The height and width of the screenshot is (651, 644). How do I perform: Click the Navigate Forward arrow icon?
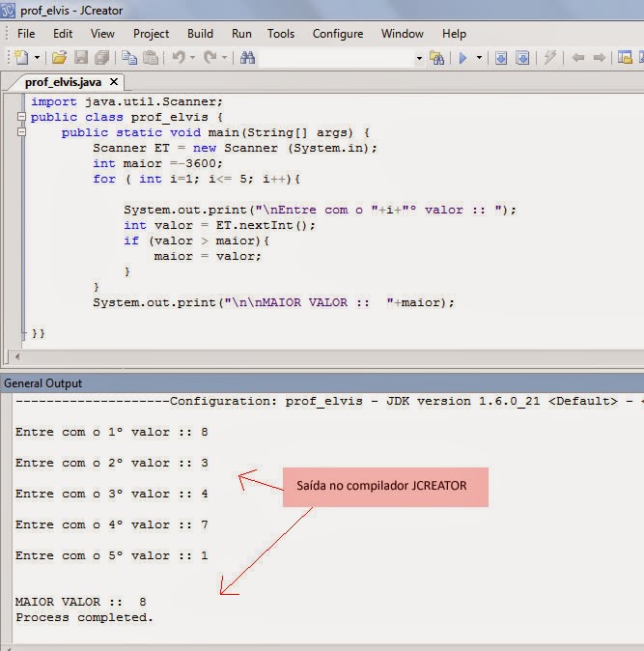(600, 58)
